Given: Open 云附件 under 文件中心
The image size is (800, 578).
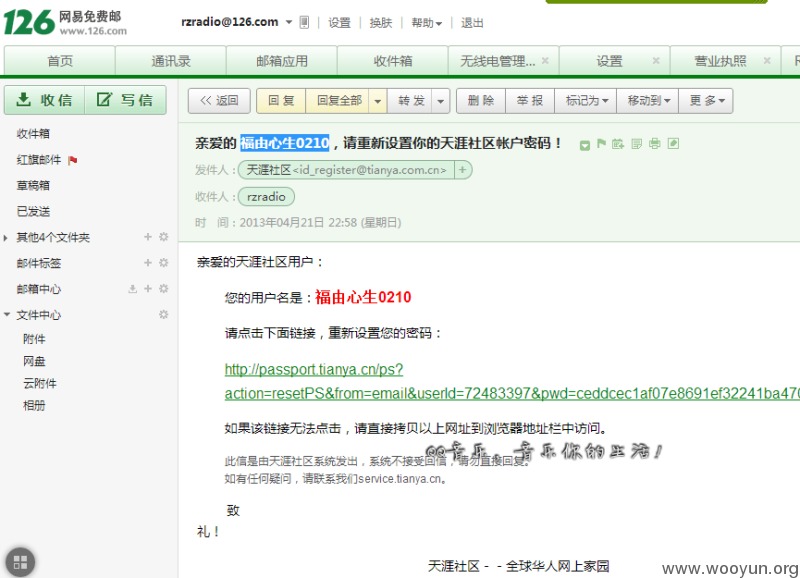Looking at the screenshot, I should click(40, 384).
